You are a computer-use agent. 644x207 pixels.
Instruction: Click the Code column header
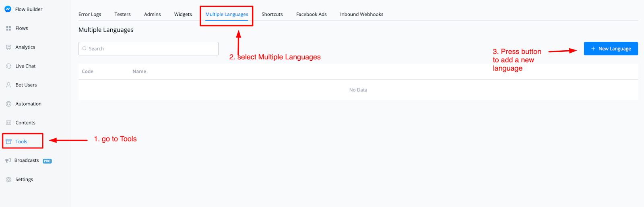pos(87,71)
